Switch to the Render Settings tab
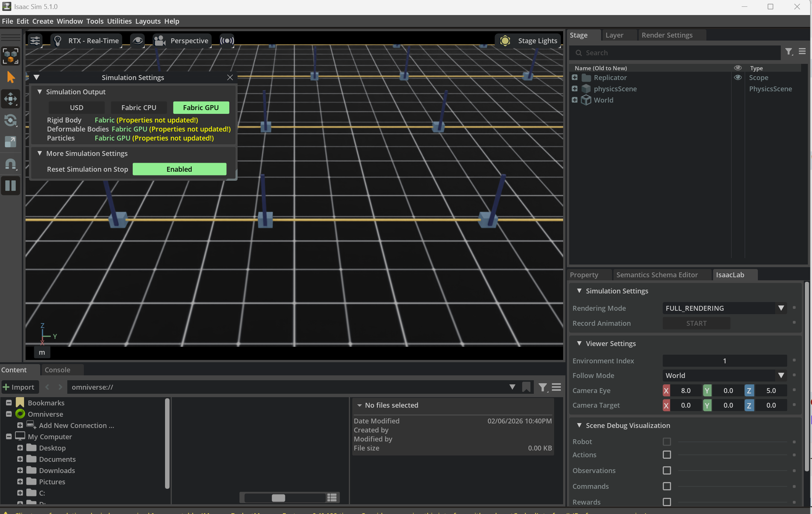The height and width of the screenshot is (514, 812). pos(667,35)
